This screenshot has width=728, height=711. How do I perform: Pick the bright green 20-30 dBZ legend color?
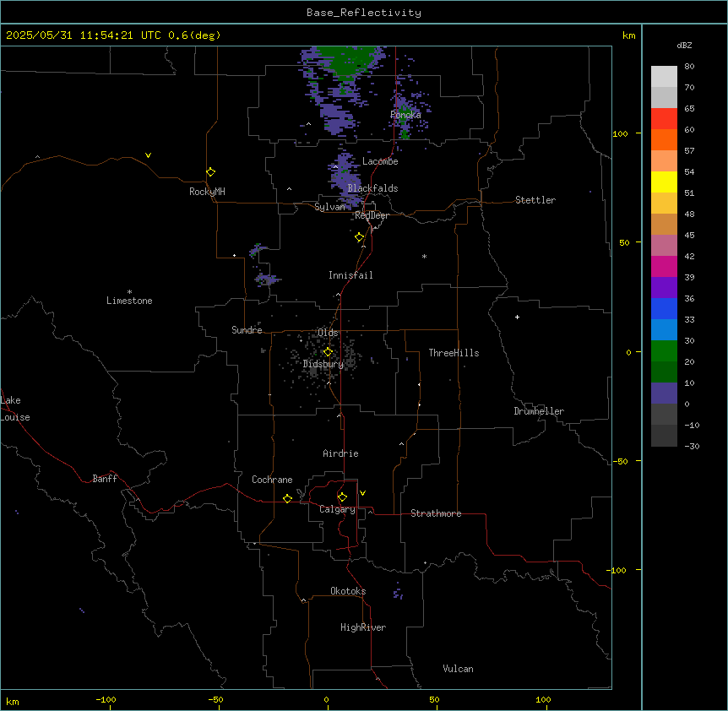pyautogui.click(x=664, y=351)
